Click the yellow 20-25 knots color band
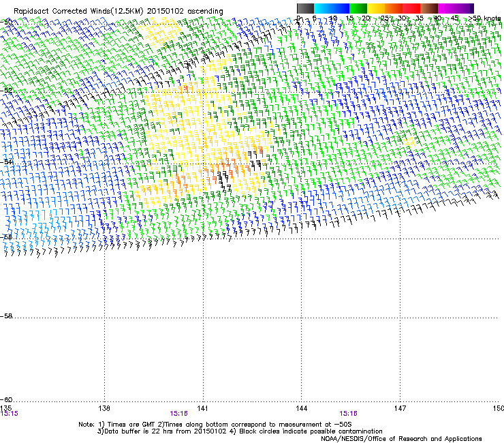504x443 pixels. (376, 8)
